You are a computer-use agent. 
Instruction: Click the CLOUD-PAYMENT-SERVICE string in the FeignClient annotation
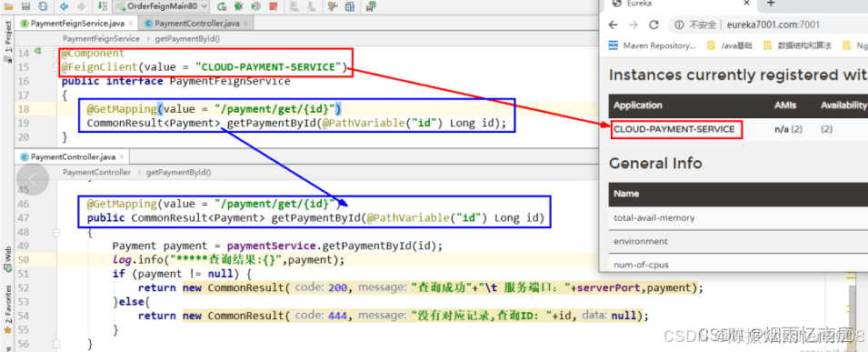click(268, 67)
